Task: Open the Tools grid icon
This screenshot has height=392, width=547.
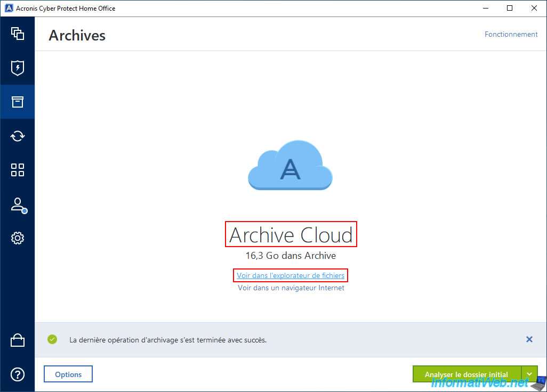Action: [18, 170]
